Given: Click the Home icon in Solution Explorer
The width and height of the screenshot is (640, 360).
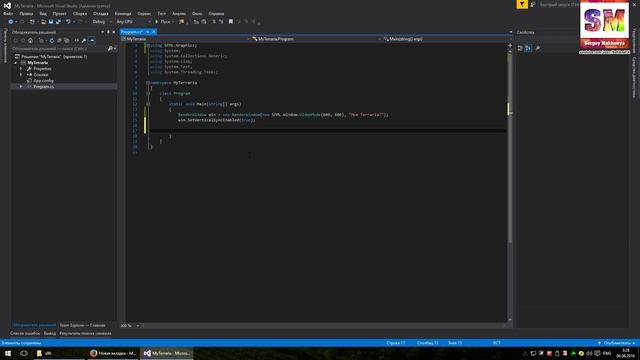Looking at the screenshot, I should point(30,40).
